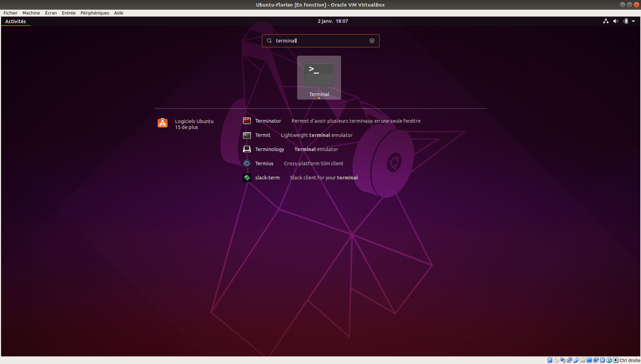Click the volume speaker icon in top bar

pyautogui.click(x=615, y=21)
